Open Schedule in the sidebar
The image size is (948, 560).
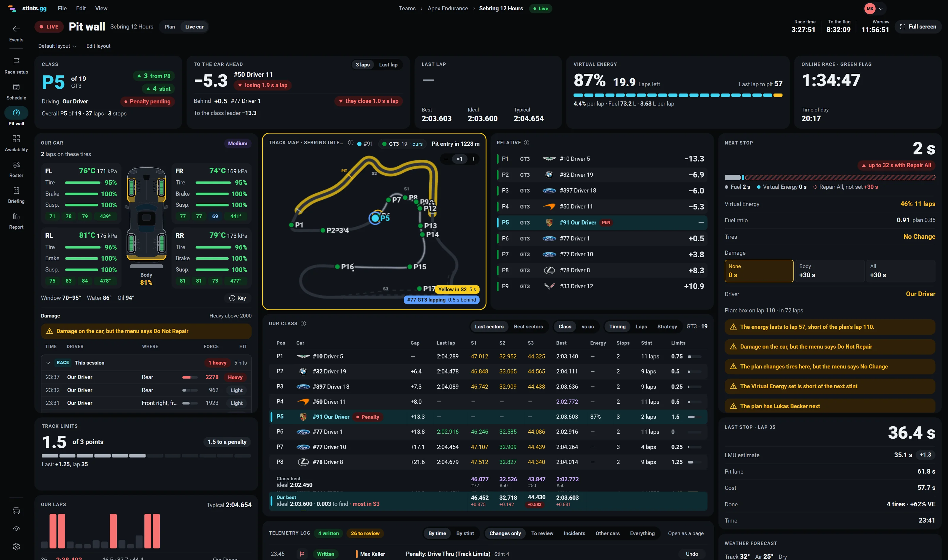pos(16,92)
